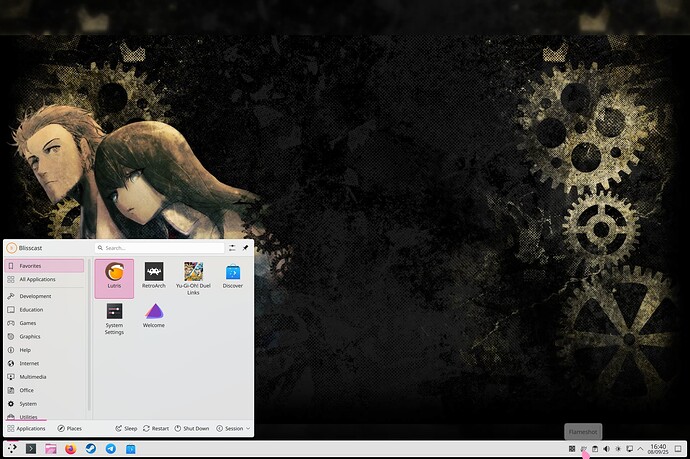The image size is (690, 459).
Task: Open System Settings from favorites
Action: pyautogui.click(x=114, y=319)
